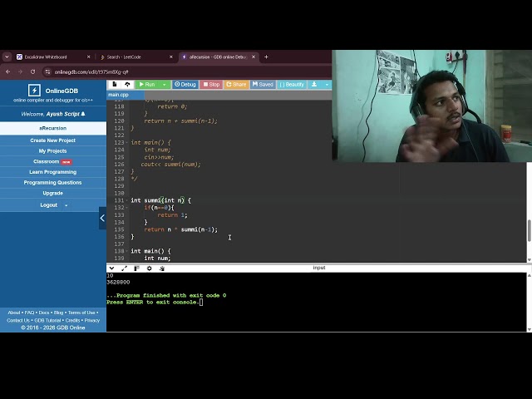This screenshot has width=532, height=399.
Task: Go to Learn Programming
Action: tap(53, 172)
